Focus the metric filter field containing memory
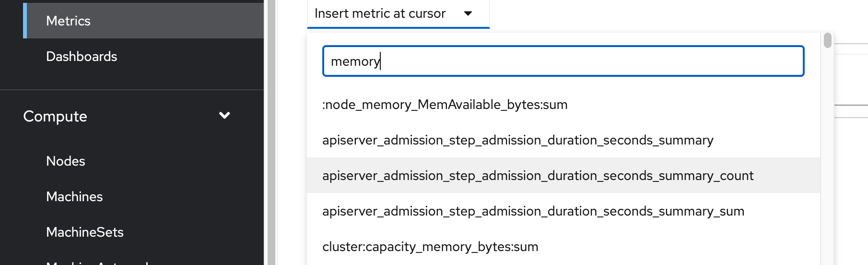This screenshot has width=868, height=265. point(563,61)
